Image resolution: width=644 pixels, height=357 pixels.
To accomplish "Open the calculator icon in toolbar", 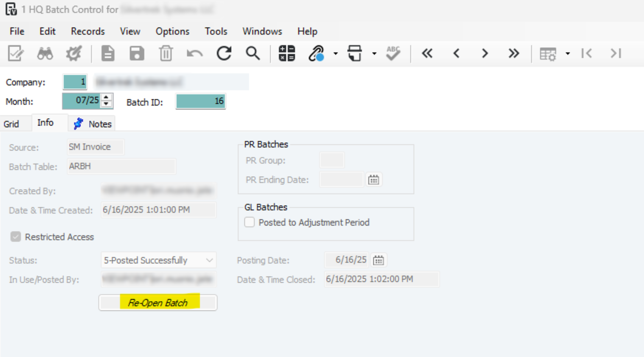I will click(x=287, y=54).
